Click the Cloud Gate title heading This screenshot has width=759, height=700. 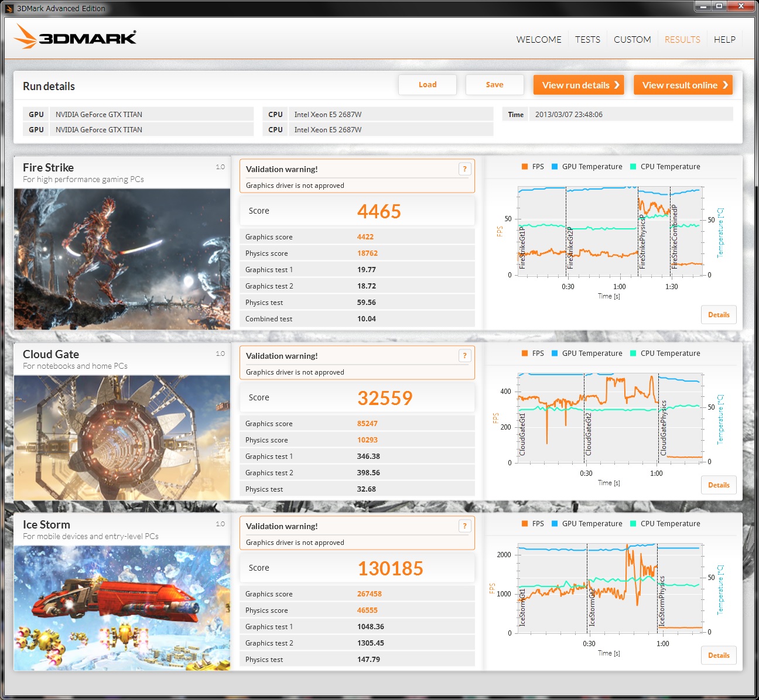pos(51,354)
